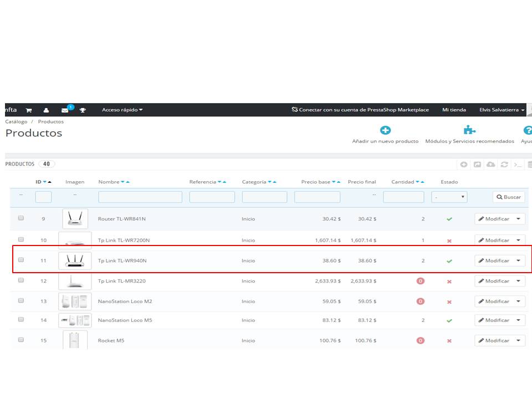Expand Modificar arrow for NanoStation Loco M2

(x=519, y=301)
